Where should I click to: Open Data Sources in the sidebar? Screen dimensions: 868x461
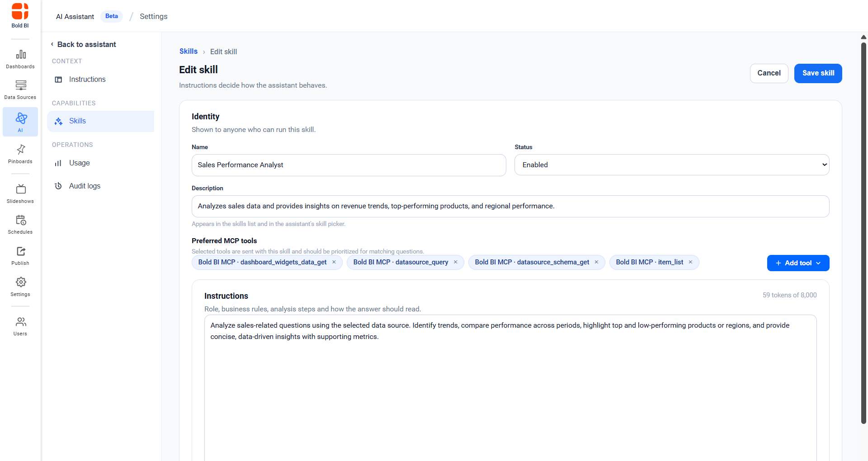(20, 90)
